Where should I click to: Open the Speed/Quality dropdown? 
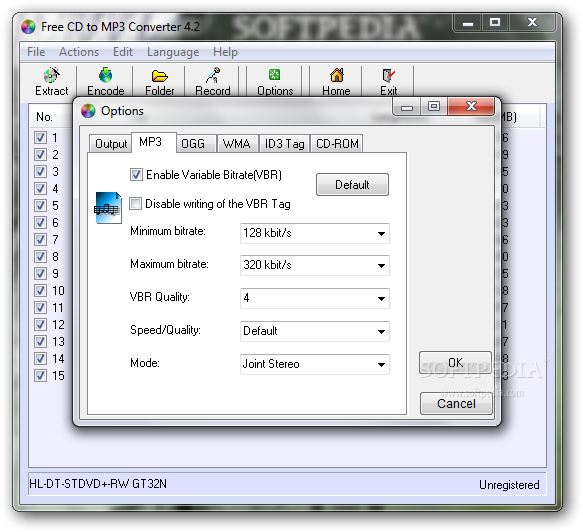coord(315,331)
